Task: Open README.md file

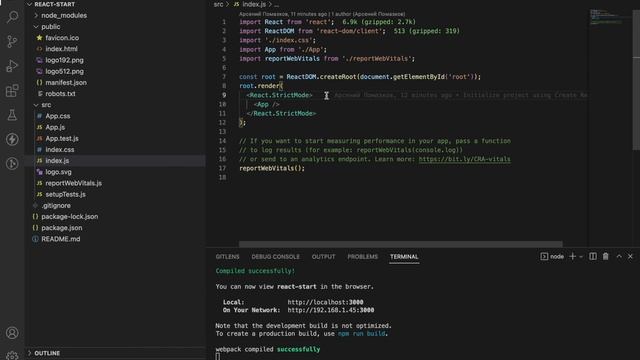Action: click(60, 239)
